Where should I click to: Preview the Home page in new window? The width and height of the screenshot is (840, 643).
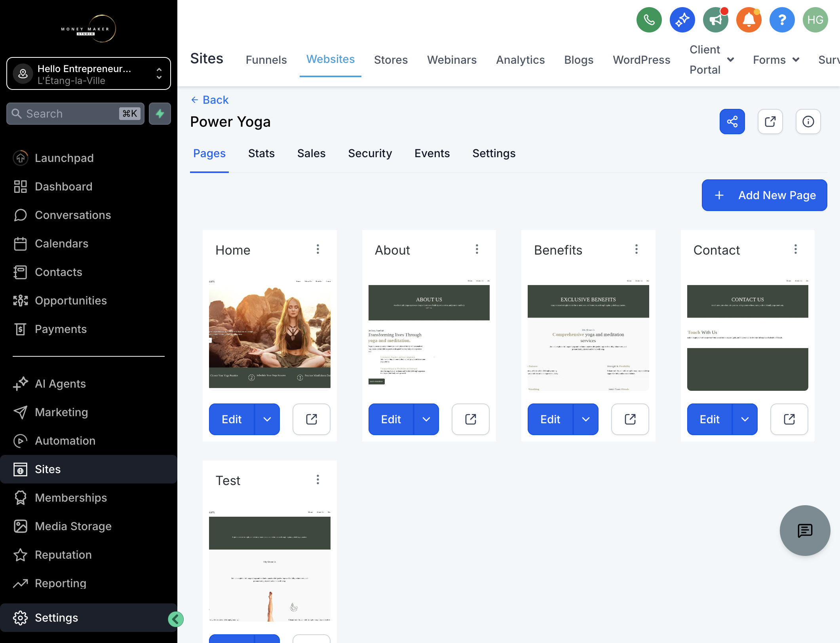coord(312,419)
